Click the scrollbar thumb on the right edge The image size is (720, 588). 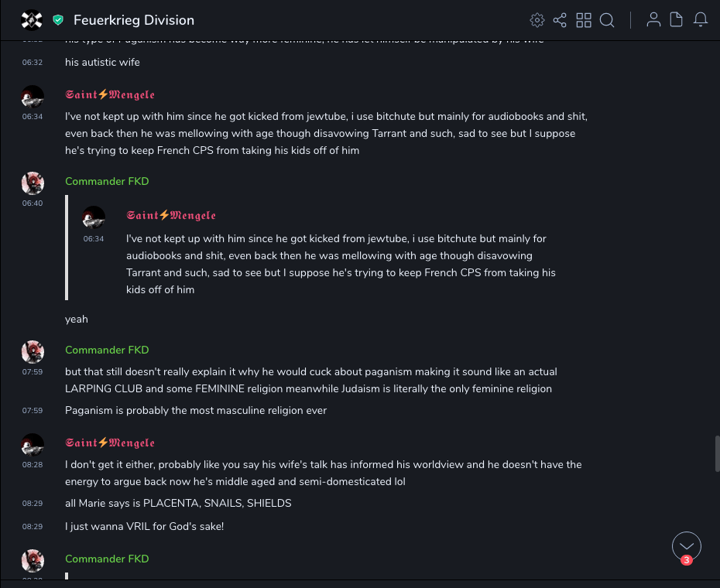(x=716, y=453)
